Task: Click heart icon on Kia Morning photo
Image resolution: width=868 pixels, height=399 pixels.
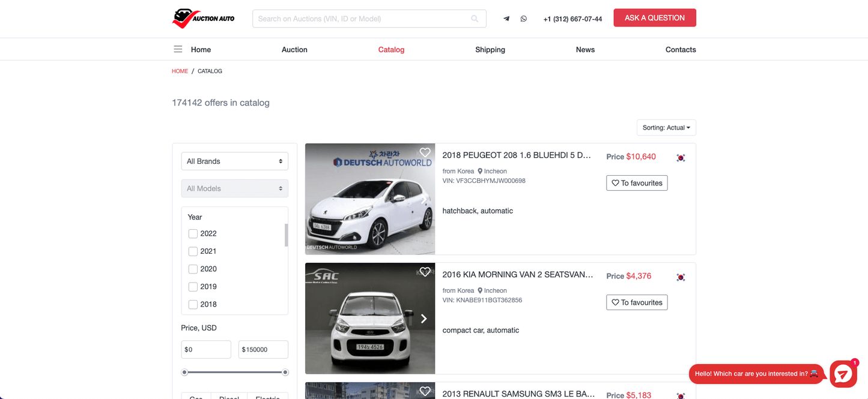Action: (x=425, y=272)
